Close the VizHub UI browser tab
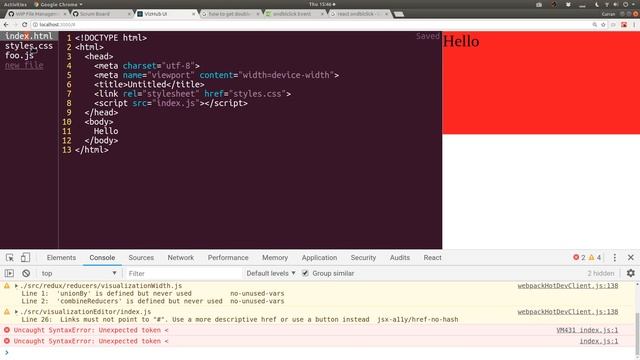Viewport: 640px width, 360px height. 193,14
